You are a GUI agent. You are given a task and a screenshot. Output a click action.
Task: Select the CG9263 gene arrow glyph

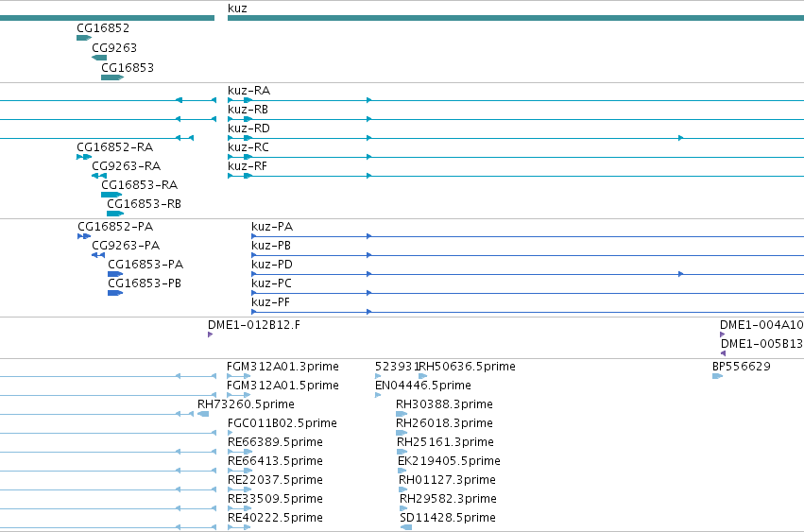click(x=99, y=58)
